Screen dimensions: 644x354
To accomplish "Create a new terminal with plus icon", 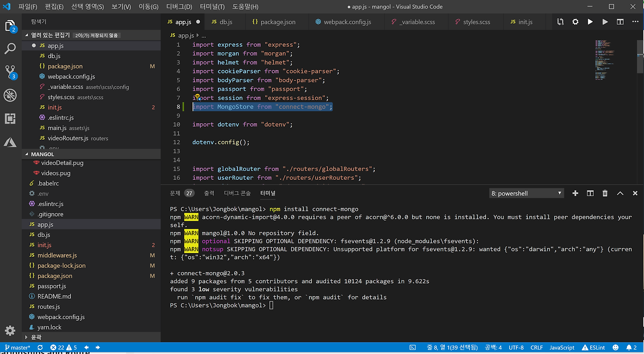I will click(575, 193).
